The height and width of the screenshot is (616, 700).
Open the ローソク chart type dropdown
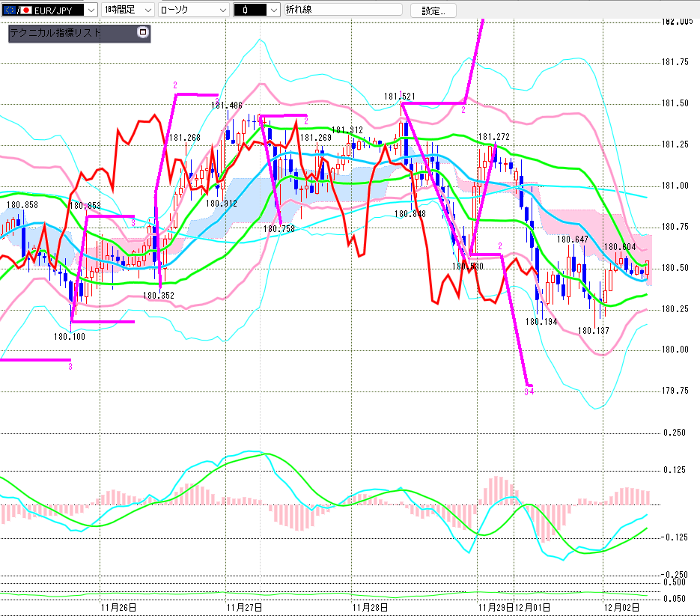pos(222,10)
